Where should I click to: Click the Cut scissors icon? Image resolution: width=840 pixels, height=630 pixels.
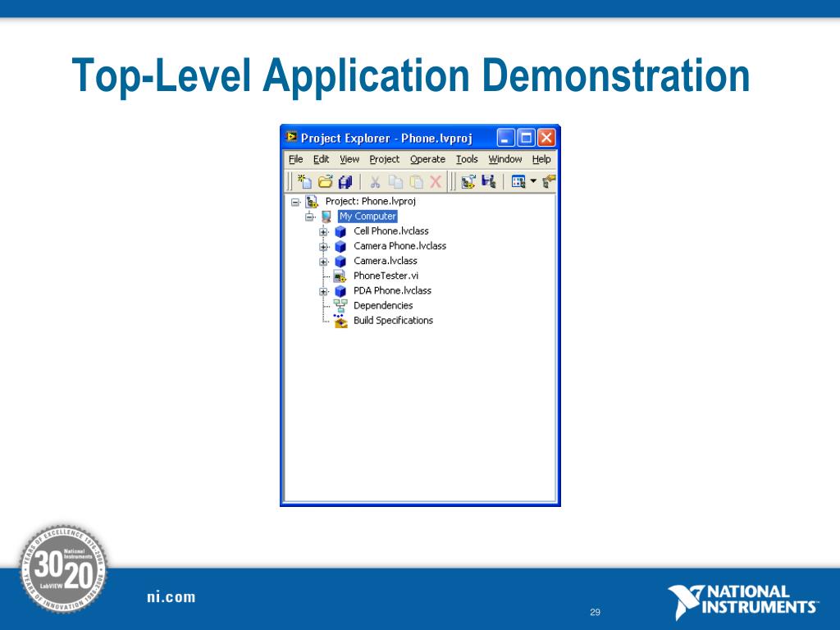[375, 181]
